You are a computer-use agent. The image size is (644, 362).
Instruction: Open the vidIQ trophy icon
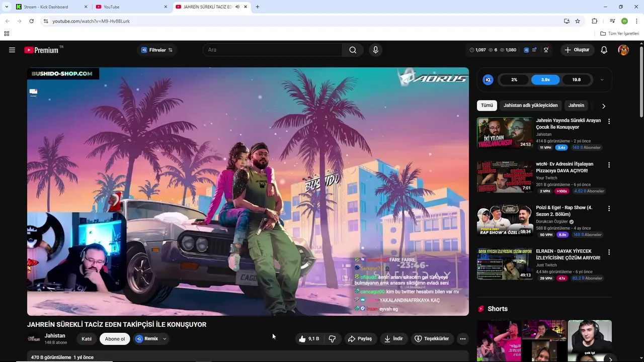(546, 50)
